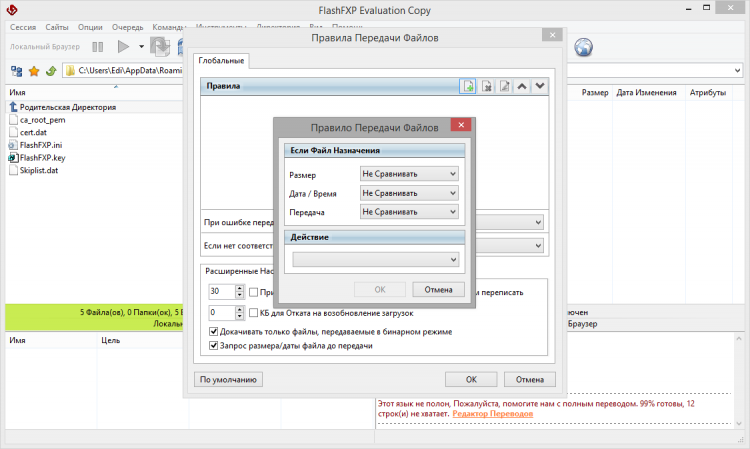Click the pause icon in local toolbar
This screenshot has width=750, height=449.
(x=98, y=47)
